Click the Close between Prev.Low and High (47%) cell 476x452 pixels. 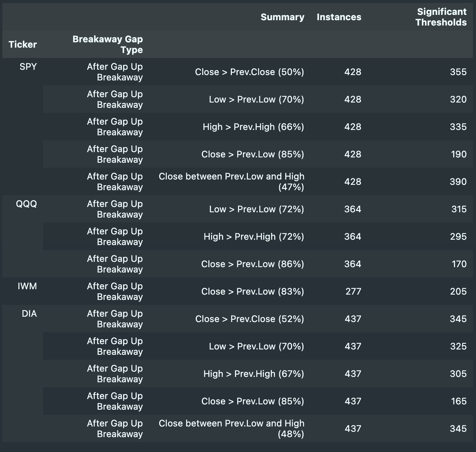click(x=232, y=182)
